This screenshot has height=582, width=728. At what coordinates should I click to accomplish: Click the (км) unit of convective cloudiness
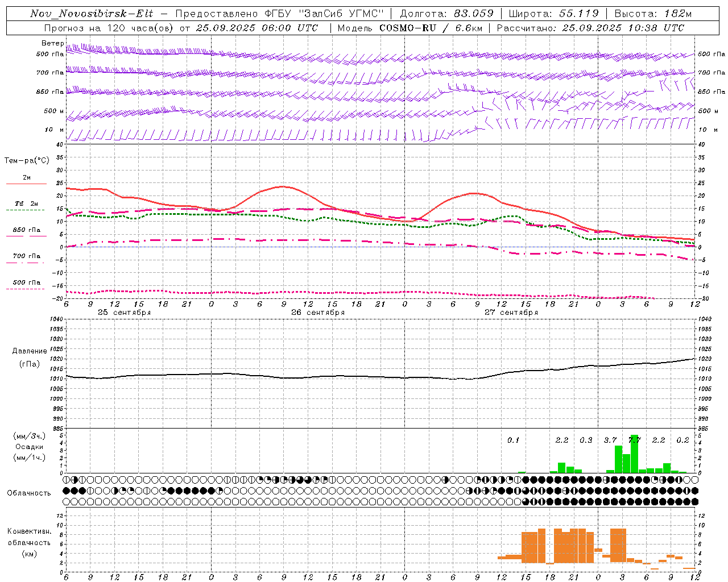click(29, 554)
